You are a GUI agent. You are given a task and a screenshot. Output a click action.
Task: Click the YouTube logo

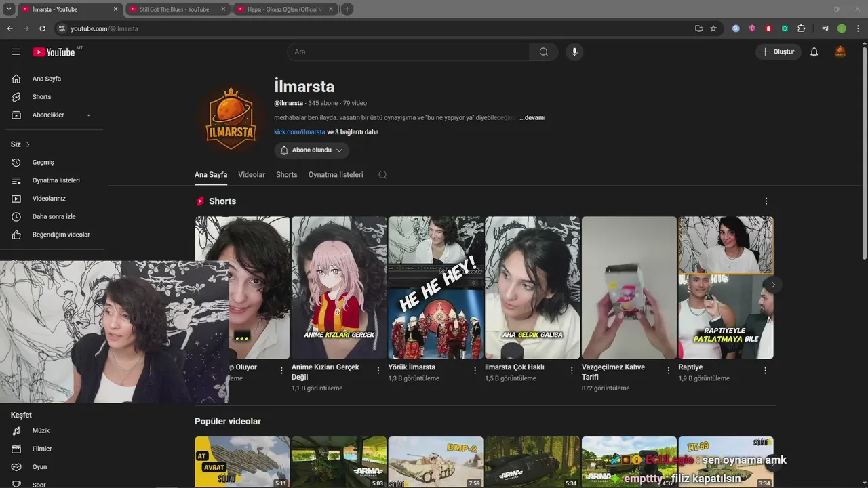point(54,52)
